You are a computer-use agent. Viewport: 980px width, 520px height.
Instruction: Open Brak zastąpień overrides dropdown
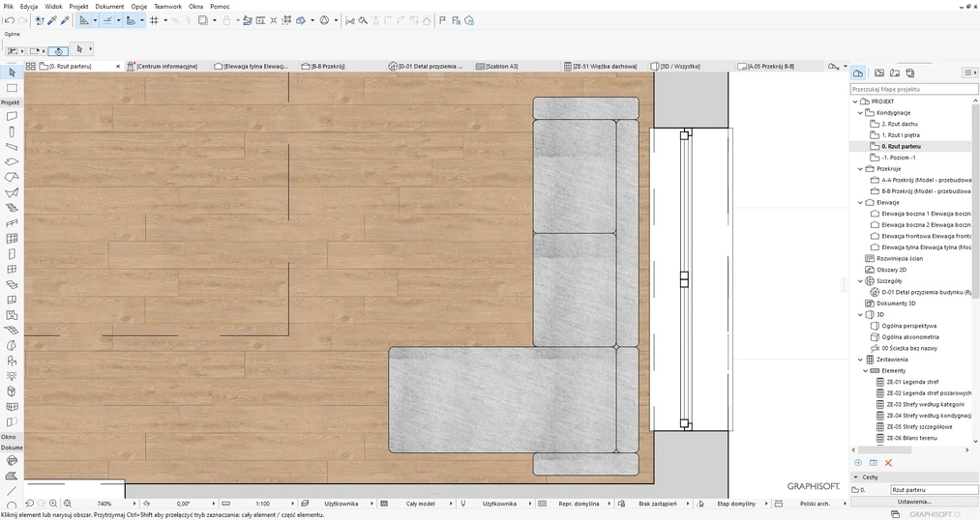688,504
